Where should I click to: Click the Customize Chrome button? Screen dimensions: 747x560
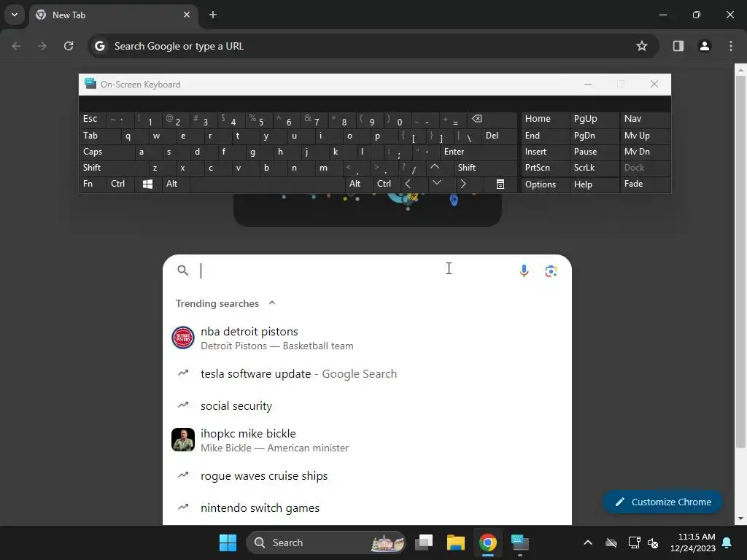[x=662, y=502]
